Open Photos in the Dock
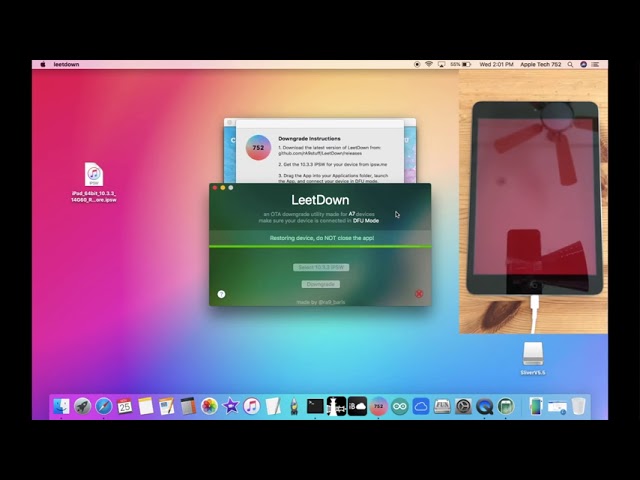 coord(209,406)
